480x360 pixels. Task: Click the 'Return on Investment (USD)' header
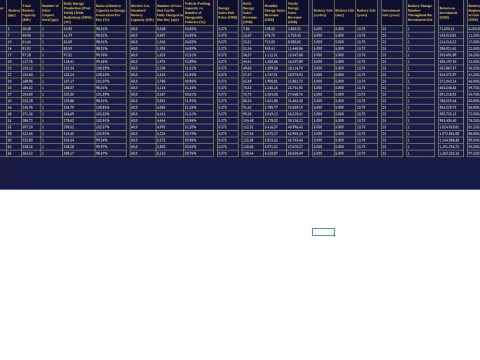click(451, 13)
